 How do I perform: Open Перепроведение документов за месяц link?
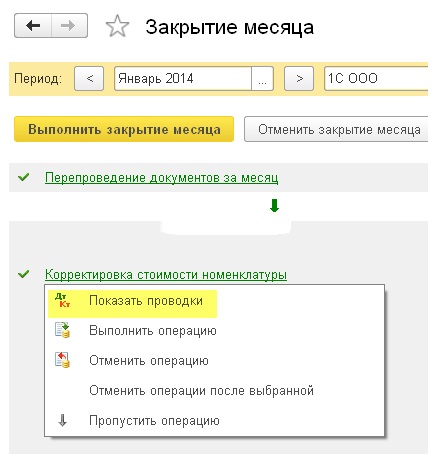click(x=161, y=178)
